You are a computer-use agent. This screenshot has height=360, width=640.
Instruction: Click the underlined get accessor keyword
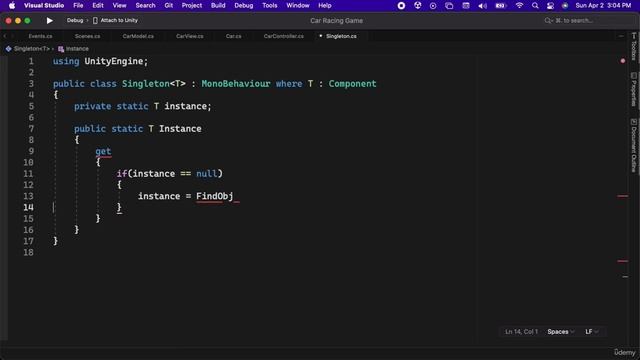(x=103, y=151)
